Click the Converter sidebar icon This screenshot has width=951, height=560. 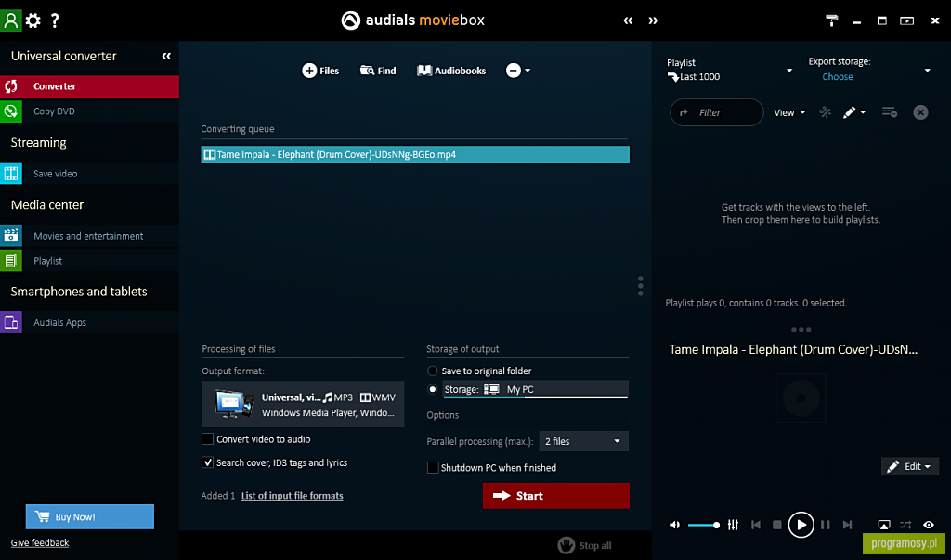(11, 86)
